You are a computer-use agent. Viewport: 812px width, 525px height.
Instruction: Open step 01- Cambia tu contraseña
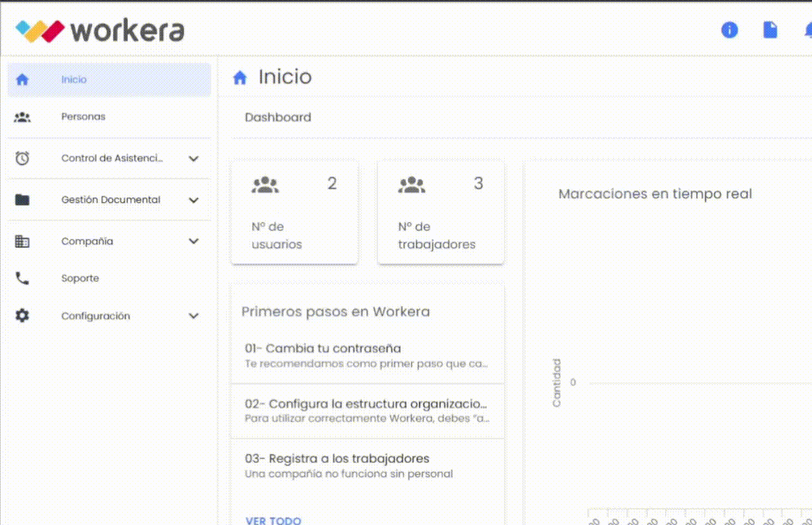(x=368, y=355)
